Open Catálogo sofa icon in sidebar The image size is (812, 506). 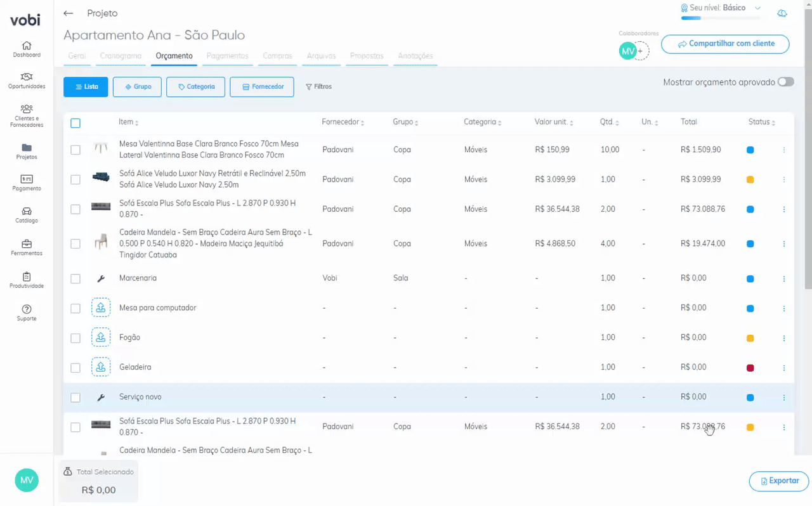click(27, 214)
